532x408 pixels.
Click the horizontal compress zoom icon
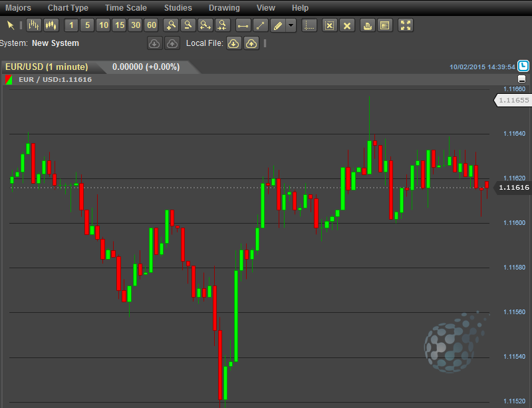click(223, 25)
